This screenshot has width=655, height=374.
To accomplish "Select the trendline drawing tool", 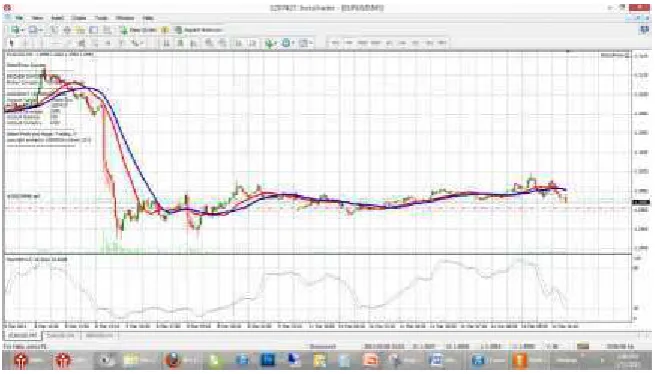I will tap(68, 43).
